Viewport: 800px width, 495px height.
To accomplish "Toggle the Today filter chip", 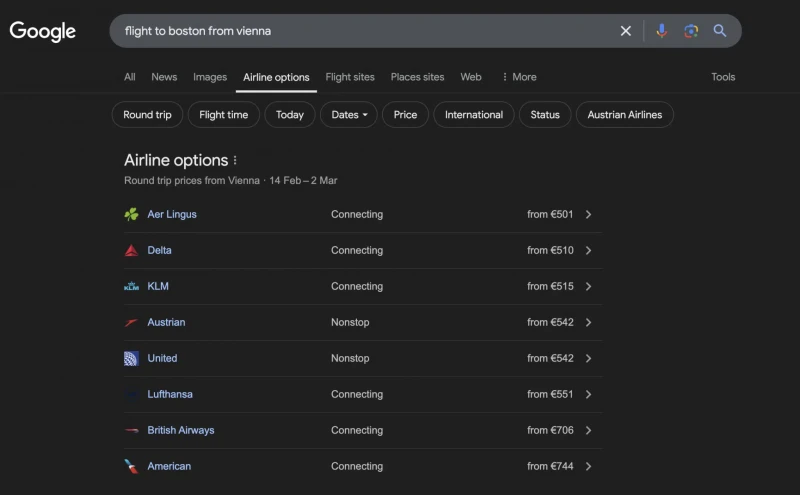I will coord(290,115).
